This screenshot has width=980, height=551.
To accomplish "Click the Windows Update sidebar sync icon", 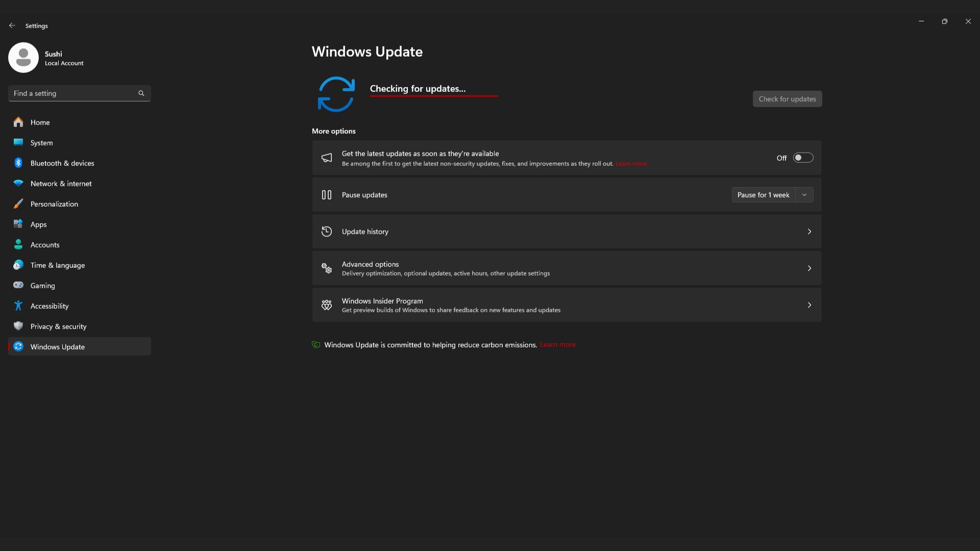I will [x=18, y=346].
